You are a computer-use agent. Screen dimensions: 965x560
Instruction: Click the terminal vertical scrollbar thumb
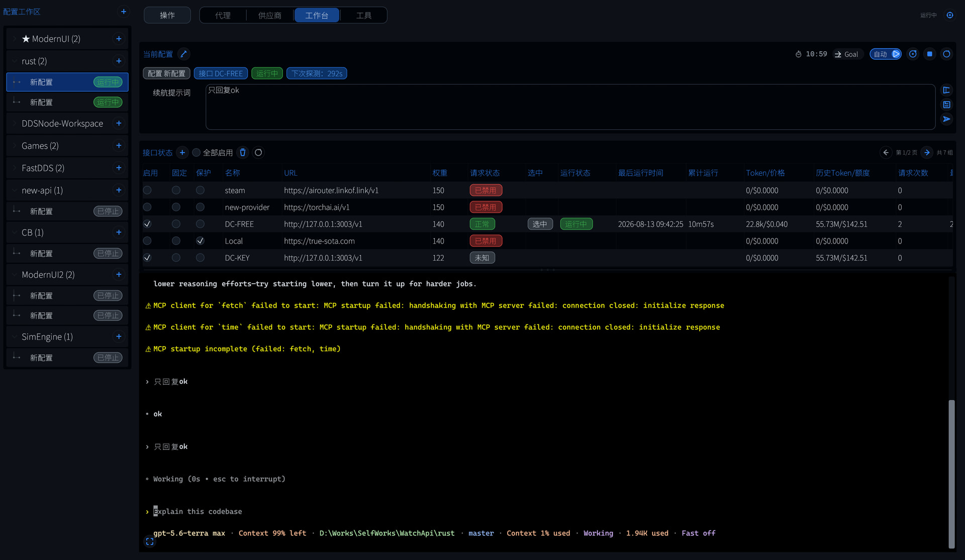click(951, 474)
